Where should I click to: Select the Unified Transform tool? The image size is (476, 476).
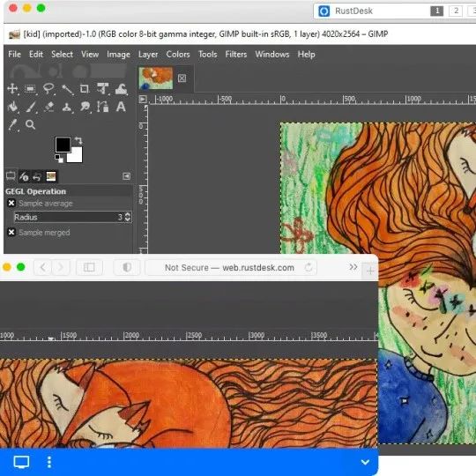[x=102, y=89]
